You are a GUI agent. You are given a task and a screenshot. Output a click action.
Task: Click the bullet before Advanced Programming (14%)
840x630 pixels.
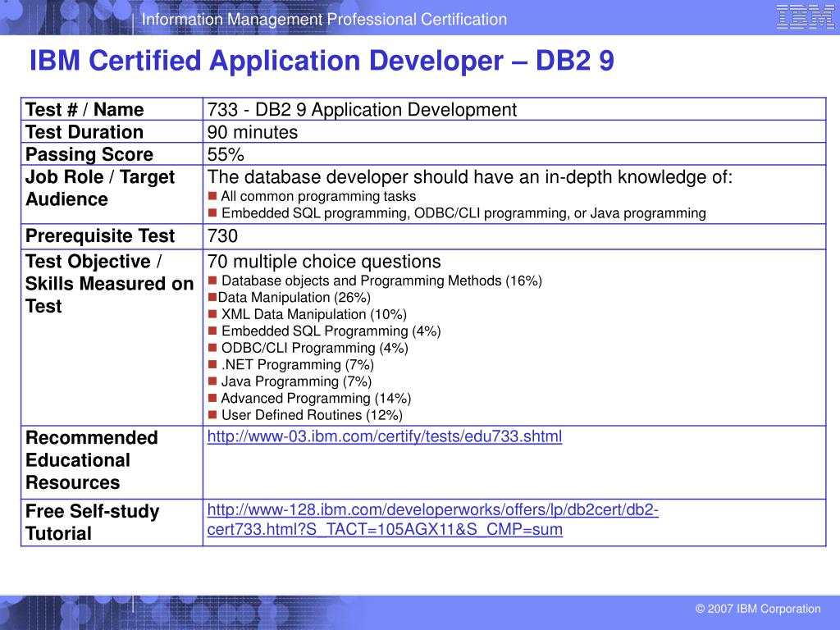tap(212, 398)
